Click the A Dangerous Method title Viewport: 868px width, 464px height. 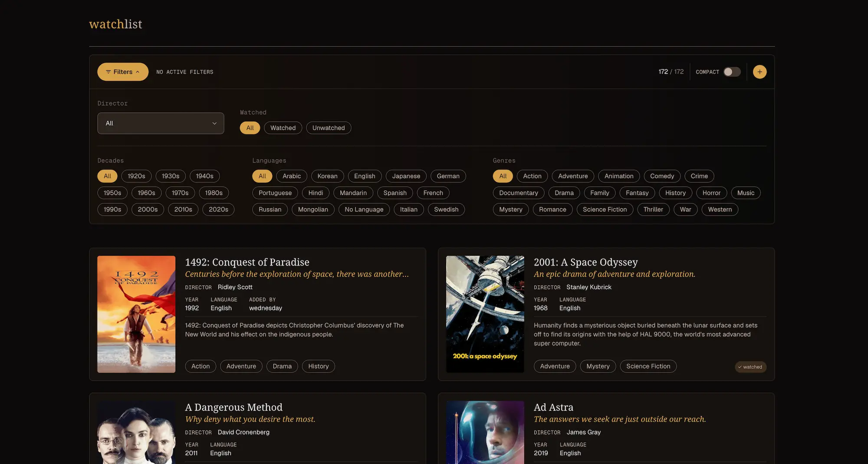pos(234,407)
